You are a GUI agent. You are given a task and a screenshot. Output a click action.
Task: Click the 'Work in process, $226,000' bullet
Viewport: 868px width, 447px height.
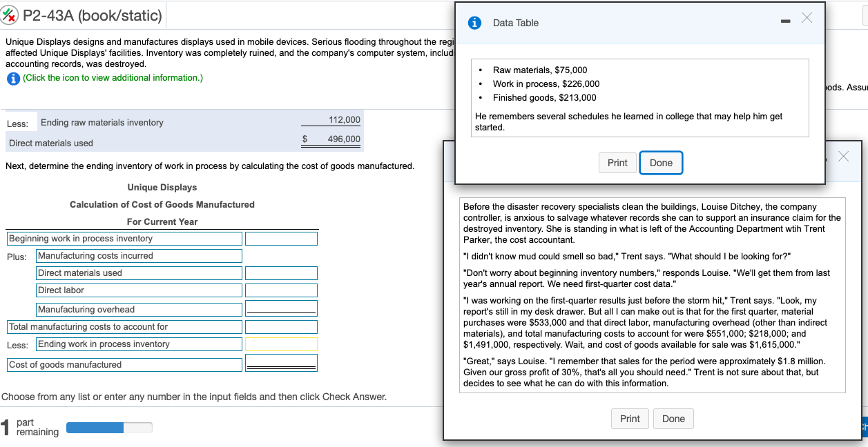(546, 84)
